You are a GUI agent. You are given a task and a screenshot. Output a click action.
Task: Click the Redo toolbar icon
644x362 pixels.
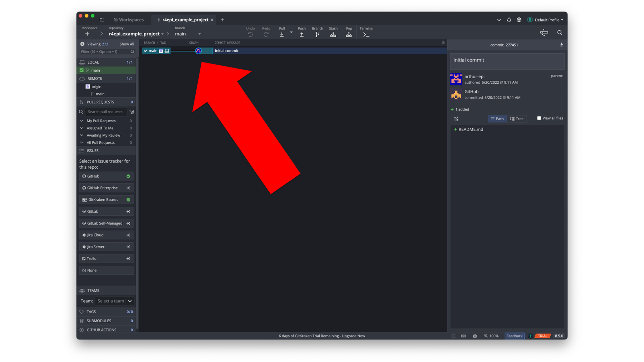266,34
